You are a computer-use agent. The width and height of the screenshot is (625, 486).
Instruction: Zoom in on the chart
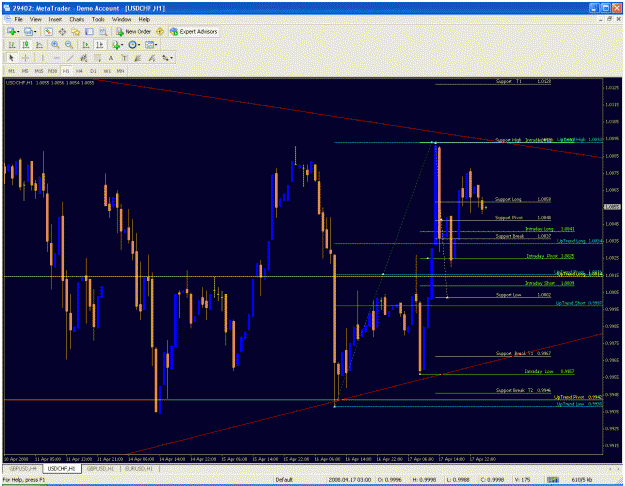(55, 45)
